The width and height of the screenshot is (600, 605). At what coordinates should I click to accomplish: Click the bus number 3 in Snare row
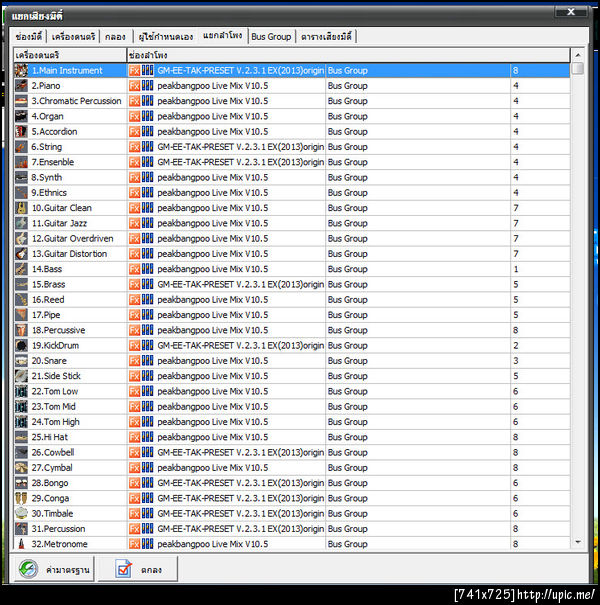(516, 361)
